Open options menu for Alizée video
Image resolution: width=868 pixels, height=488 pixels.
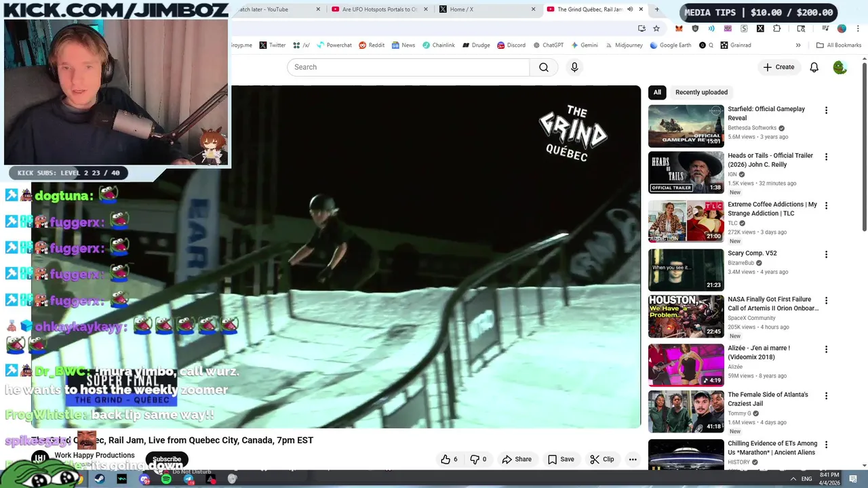pyautogui.click(x=826, y=350)
